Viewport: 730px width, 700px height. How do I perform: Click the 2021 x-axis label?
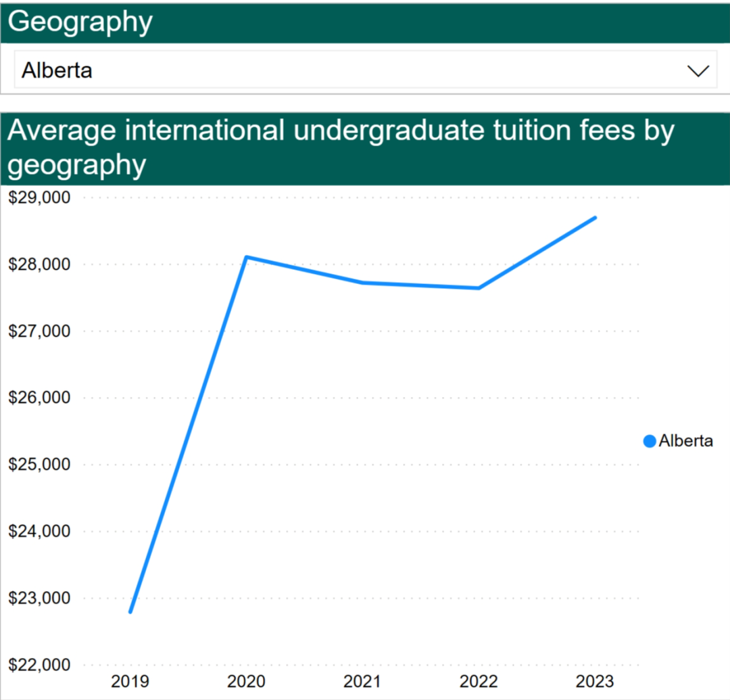pyautogui.click(x=362, y=681)
